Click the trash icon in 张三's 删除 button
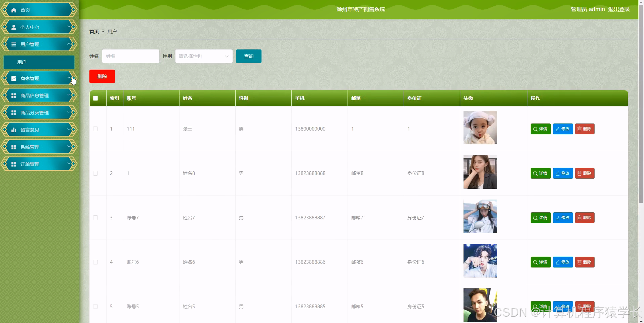 pos(579,129)
